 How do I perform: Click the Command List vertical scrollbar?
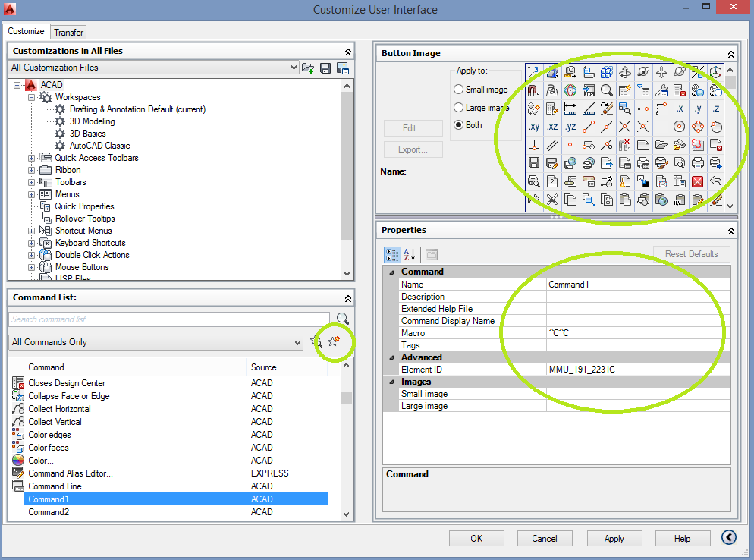click(x=346, y=439)
